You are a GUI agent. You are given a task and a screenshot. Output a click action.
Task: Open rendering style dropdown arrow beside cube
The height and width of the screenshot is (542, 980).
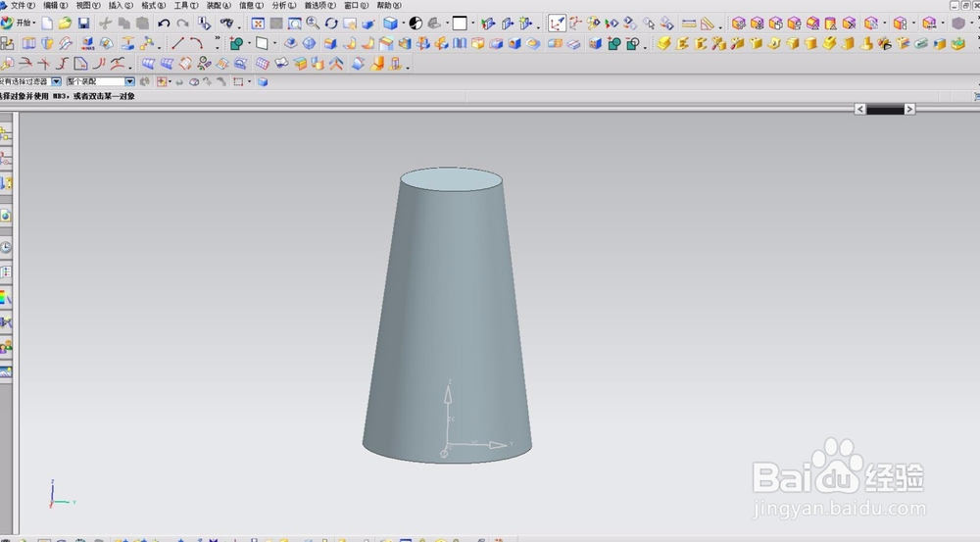click(403, 24)
